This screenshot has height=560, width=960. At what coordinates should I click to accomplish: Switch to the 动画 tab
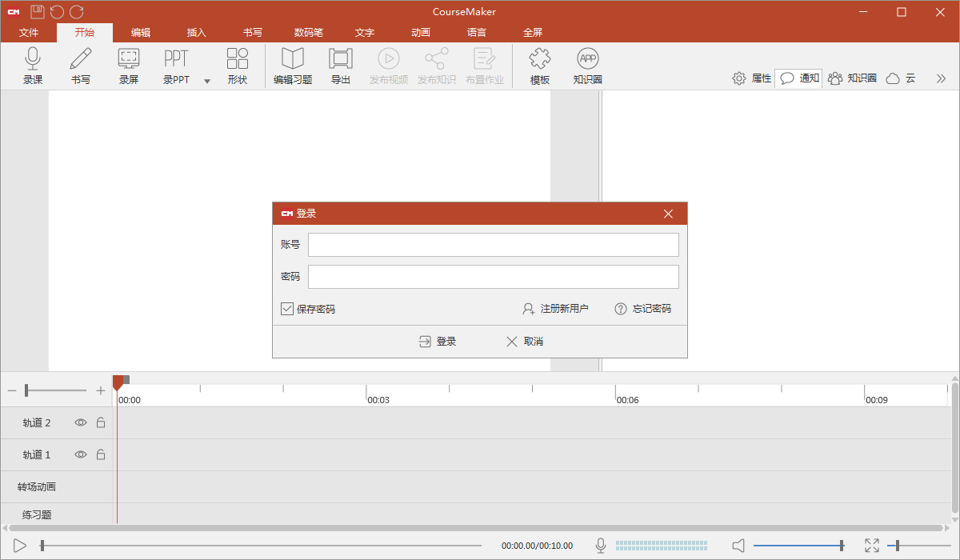[x=420, y=32]
